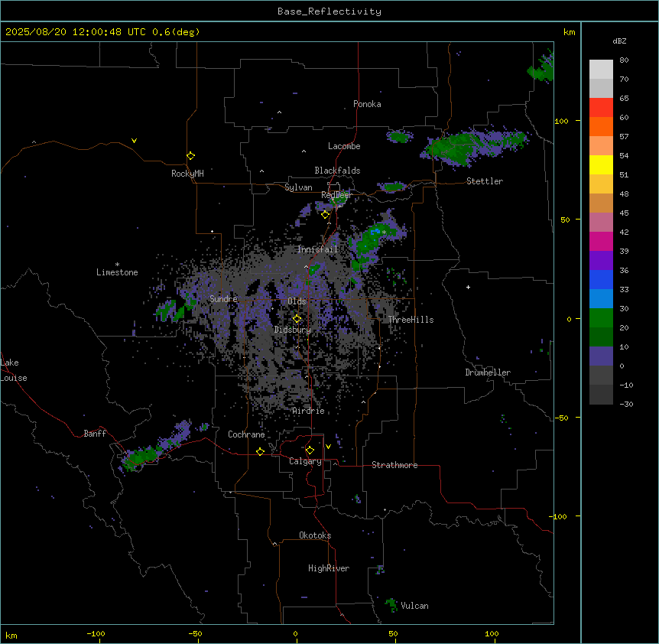The width and height of the screenshot is (659, 644).
Task: Click the Calgary city label
Action: point(306,461)
